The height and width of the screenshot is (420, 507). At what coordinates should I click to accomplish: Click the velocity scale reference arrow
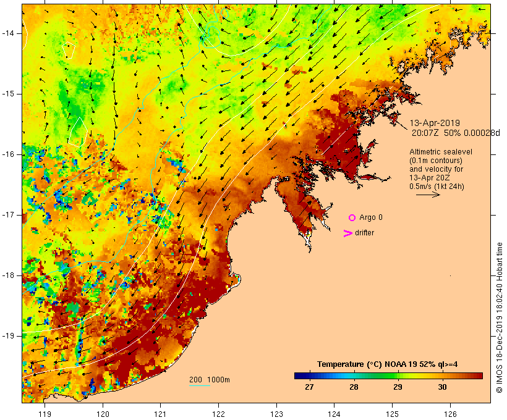428,195
